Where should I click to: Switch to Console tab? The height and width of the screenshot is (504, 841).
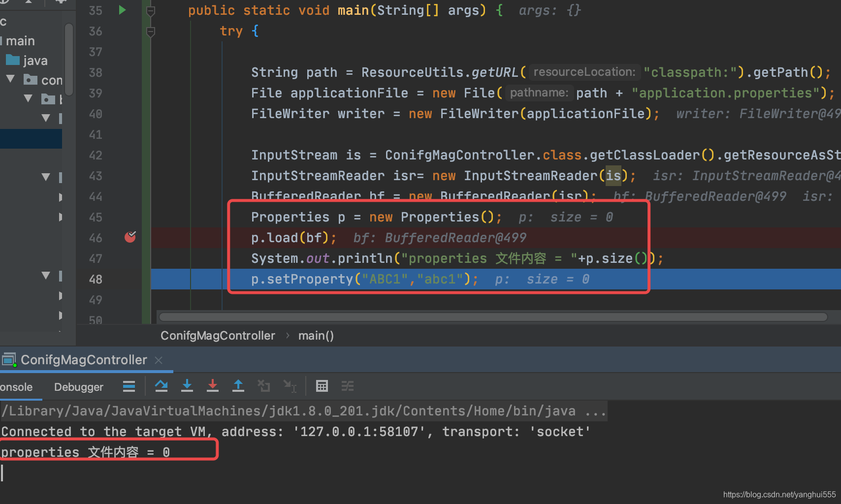16,387
